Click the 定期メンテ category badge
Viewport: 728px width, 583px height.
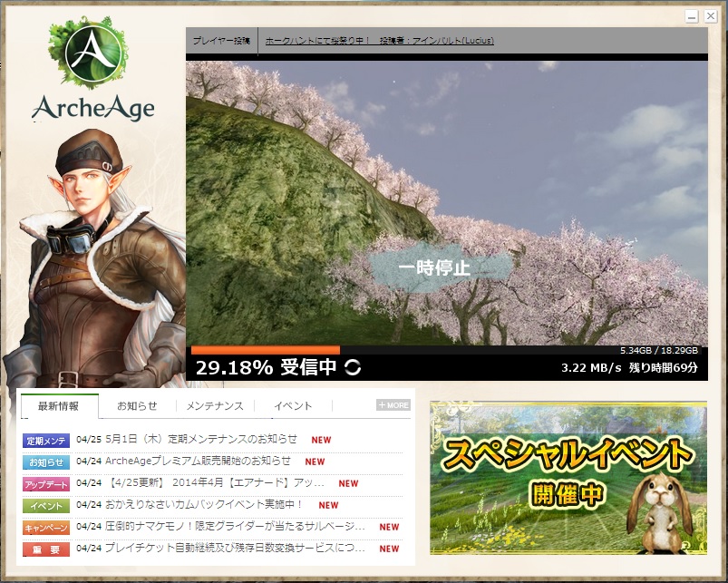pyautogui.click(x=46, y=441)
